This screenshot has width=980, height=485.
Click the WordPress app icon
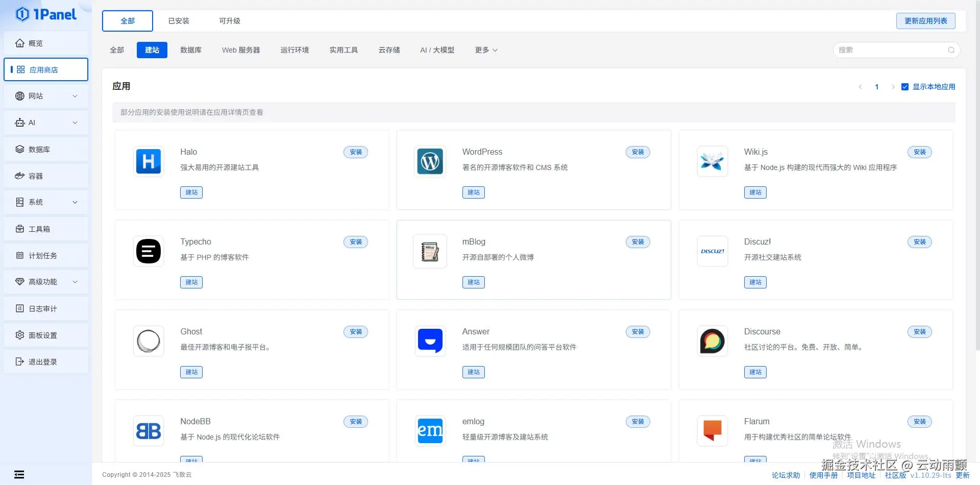pos(430,161)
